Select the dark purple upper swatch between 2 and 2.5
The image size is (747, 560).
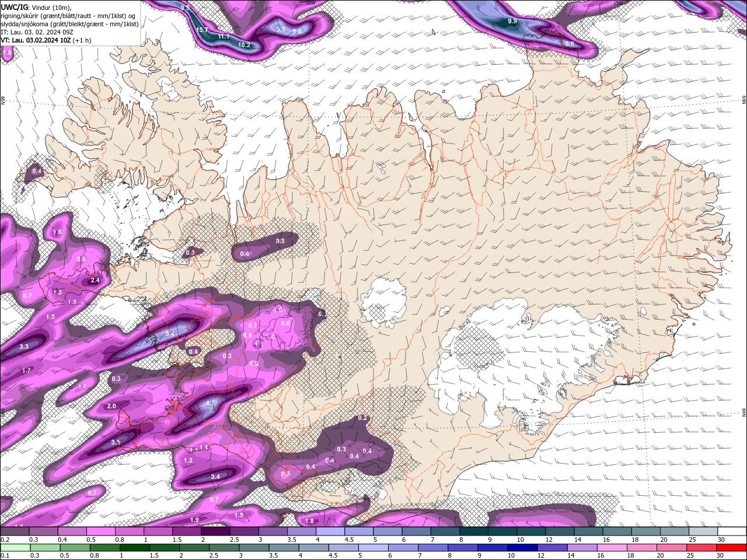(215, 531)
